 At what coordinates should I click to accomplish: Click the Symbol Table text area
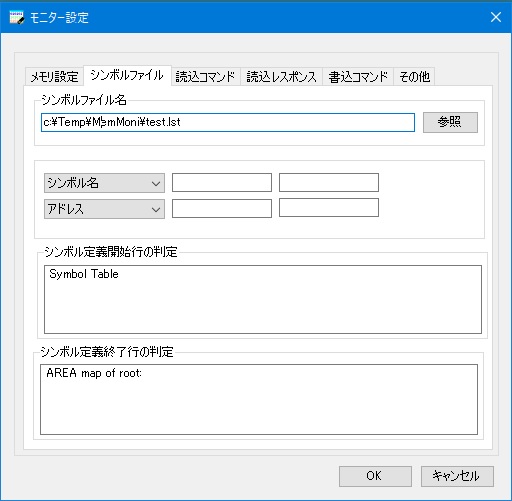[263, 299]
